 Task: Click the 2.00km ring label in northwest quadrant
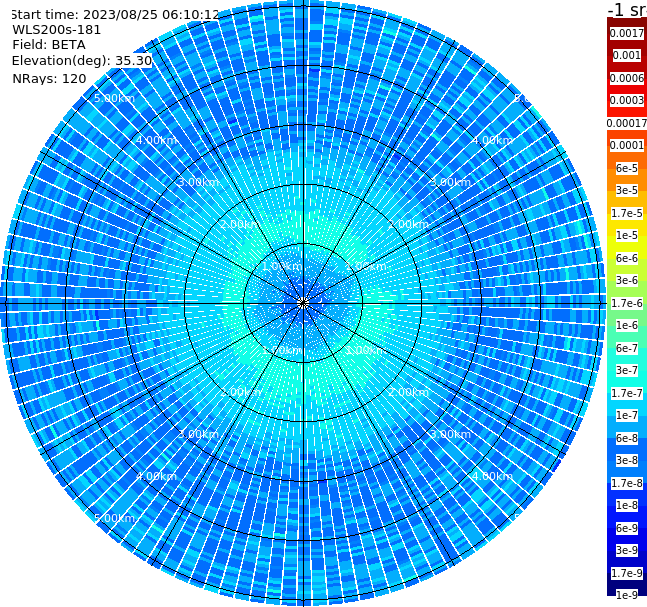(240, 224)
